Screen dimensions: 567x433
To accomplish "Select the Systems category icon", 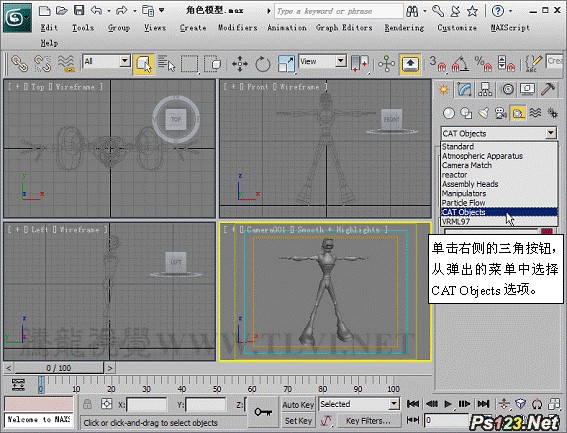I will pyautogui.click(x=552, y=113).
